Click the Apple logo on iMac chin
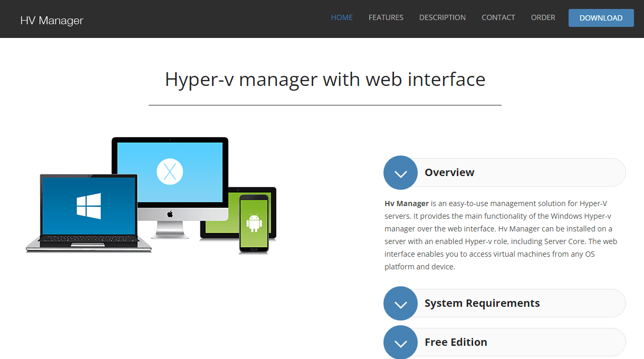The width and height of the screenshot is (644, 359). [x=170, y=214]
